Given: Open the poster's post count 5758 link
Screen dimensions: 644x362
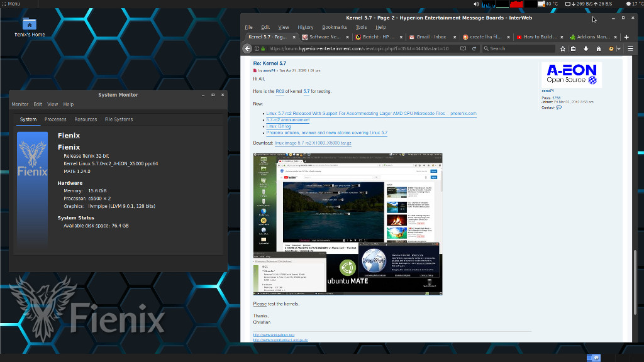Looking at the screenshot, I should click(x=556, y=98).
